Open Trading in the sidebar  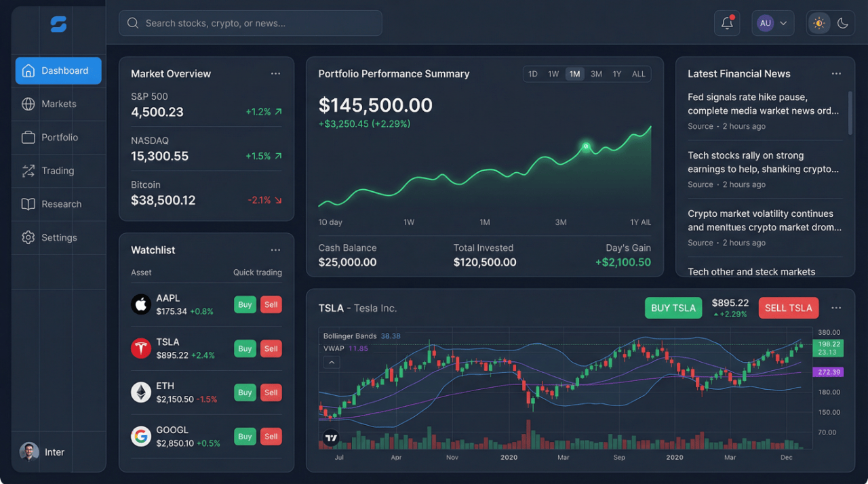(x=58, y=171)
